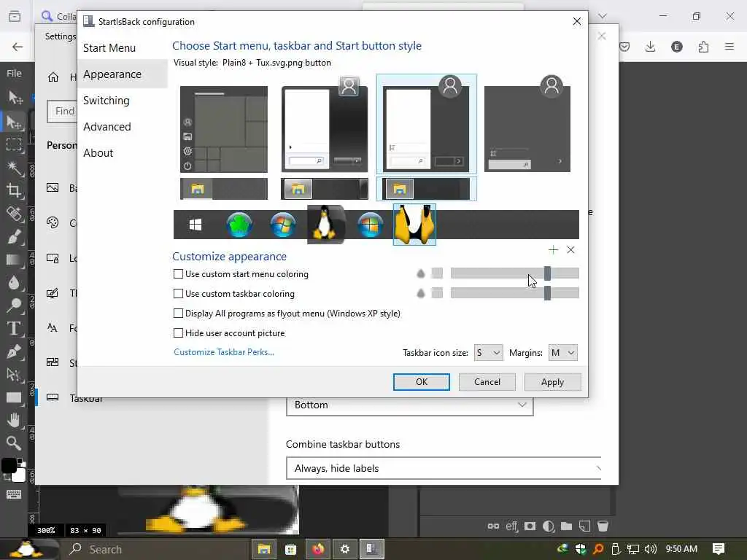The width and height of the screenshot is (747, 560).
Task: Open Firefox extensions puzzle icon
Action: pyautogui.click(x=704, y=46)
